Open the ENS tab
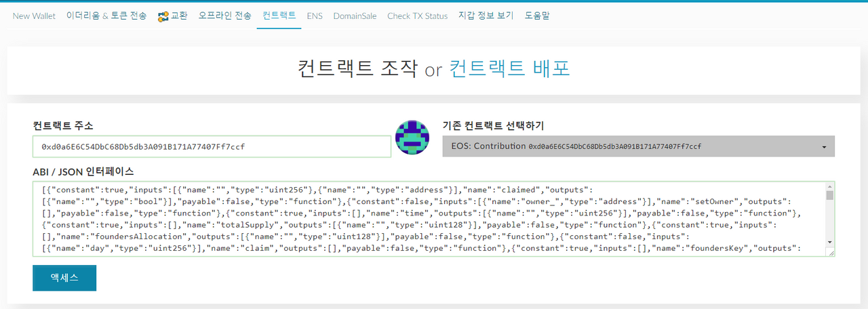Image resolution: width=868 pixels, height=309 pixels. click(315, 16)
